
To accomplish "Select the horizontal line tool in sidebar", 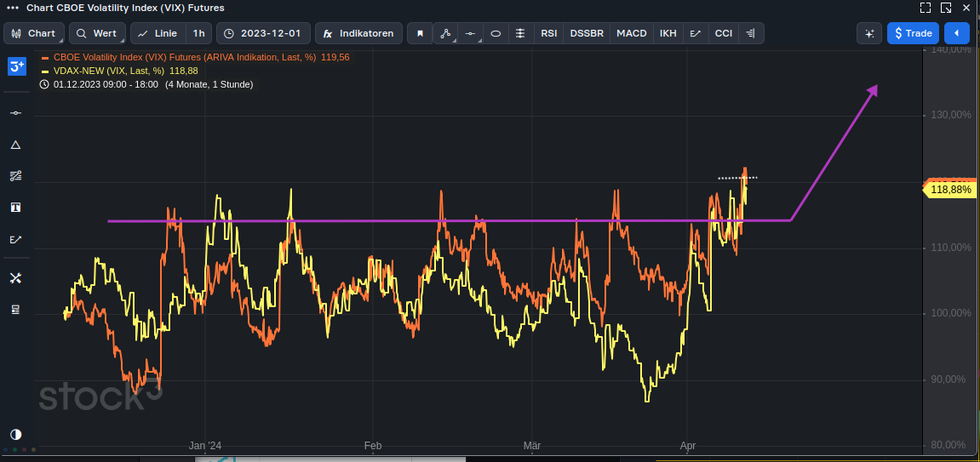I will (x=15, y=113).
